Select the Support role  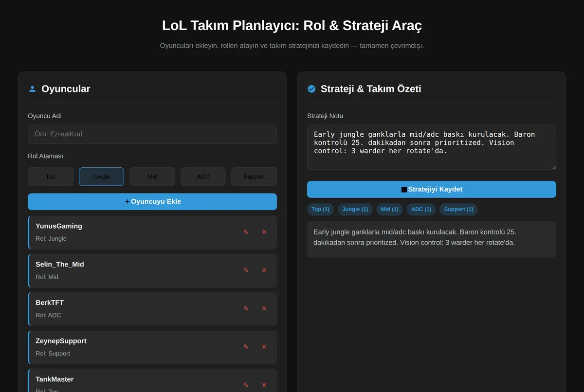point(254,177)
